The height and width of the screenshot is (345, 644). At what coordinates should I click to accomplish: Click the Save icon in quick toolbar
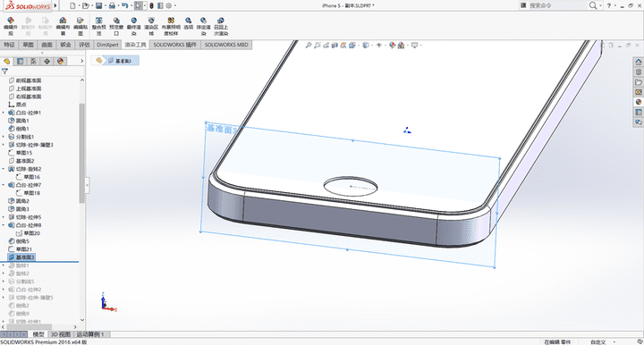coord(98,5)
